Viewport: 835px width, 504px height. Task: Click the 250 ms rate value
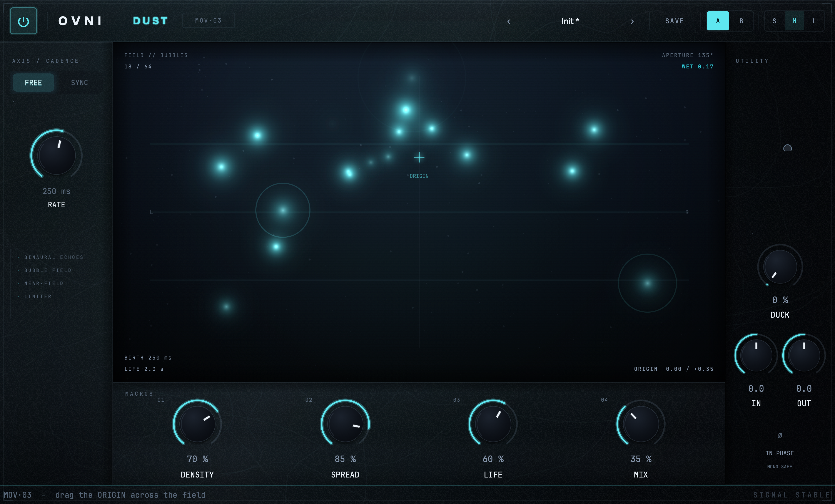[x=56, y=192]
